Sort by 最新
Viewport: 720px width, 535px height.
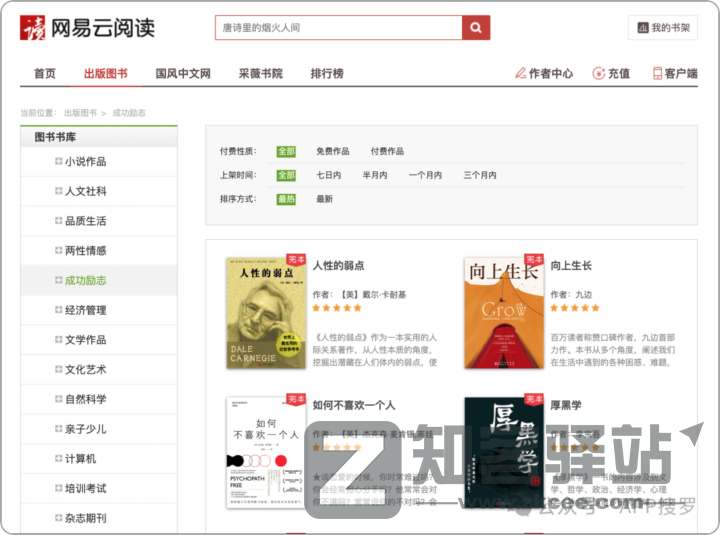[x=325, y=199]
